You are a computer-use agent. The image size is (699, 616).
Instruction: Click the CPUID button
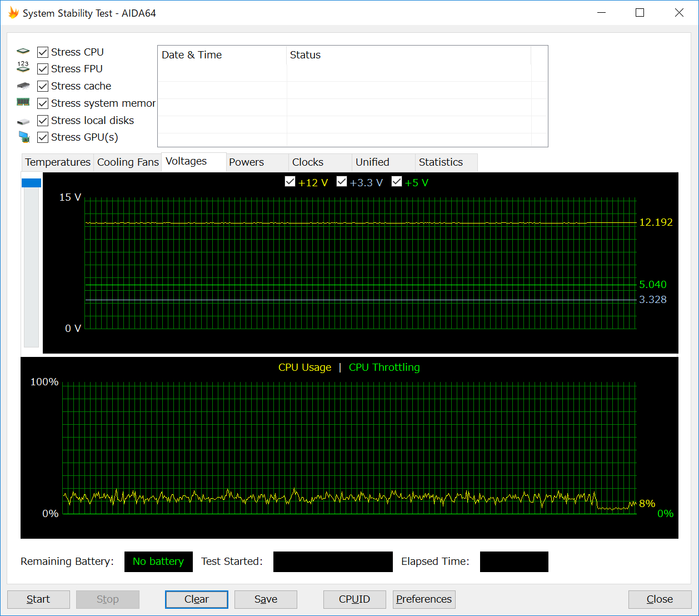click(x=355, y=599)
